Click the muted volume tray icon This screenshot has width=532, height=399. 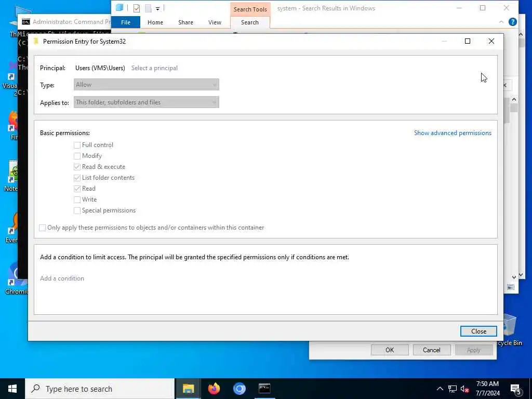(x=464, y=389)
